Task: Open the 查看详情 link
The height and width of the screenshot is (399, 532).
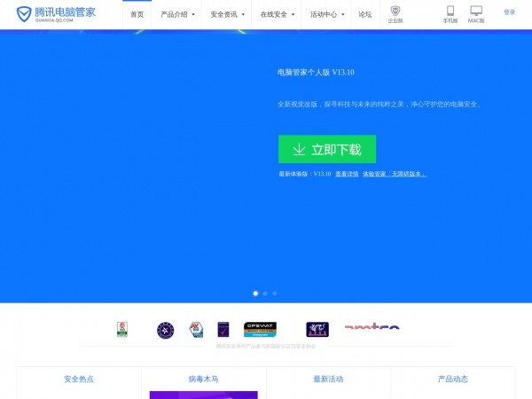Action: 347,174
